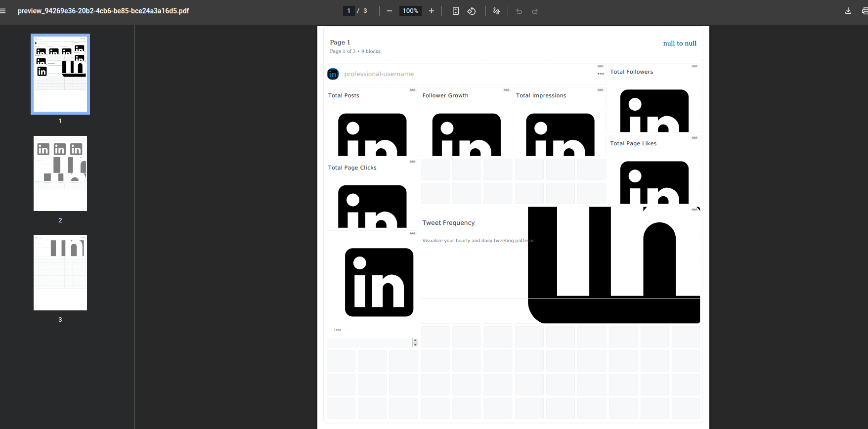
Task: Select the page 1 thumbnail
Action: (x=60, y=74)
